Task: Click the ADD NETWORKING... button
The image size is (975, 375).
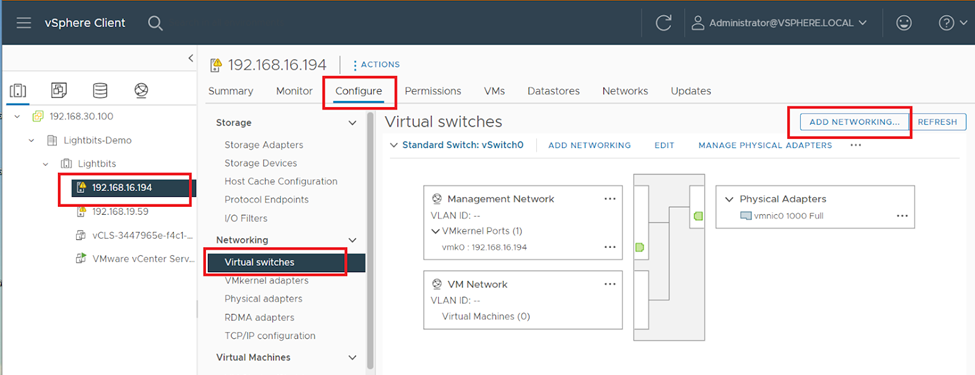Action: click(854, 122)
